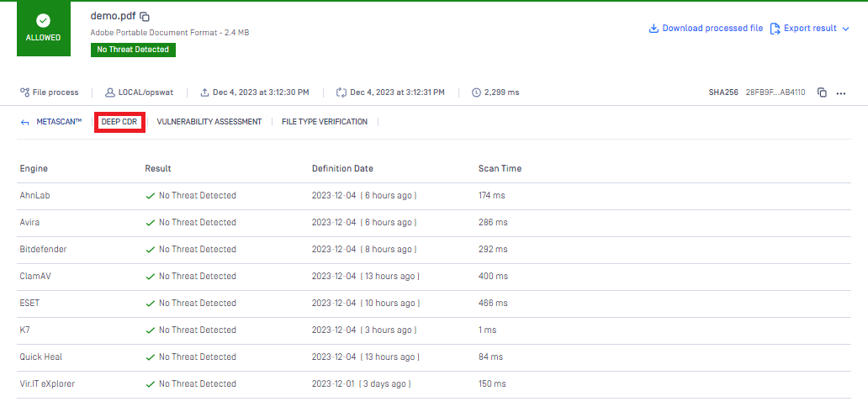The width and height of the screenshot is (868, 412).
Task: Click the Bitdefender engine name
Action: pyautogui.click(x=43, y=250)
